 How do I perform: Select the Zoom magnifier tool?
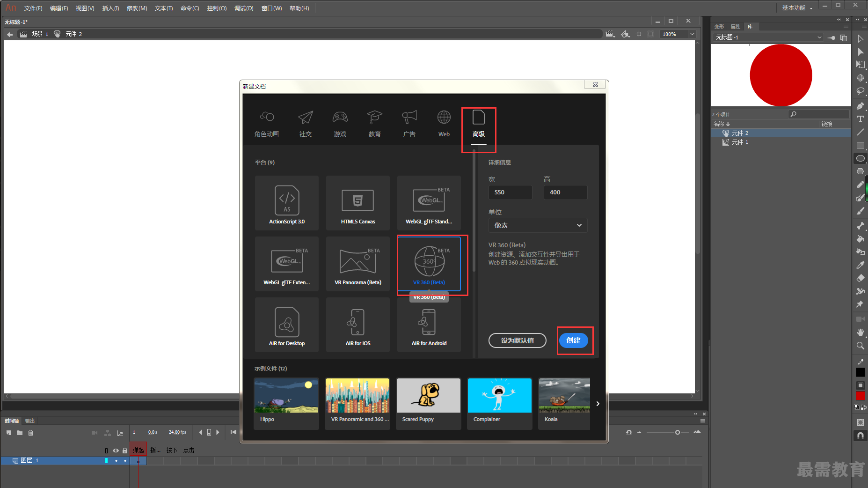(x=860, y=346)
